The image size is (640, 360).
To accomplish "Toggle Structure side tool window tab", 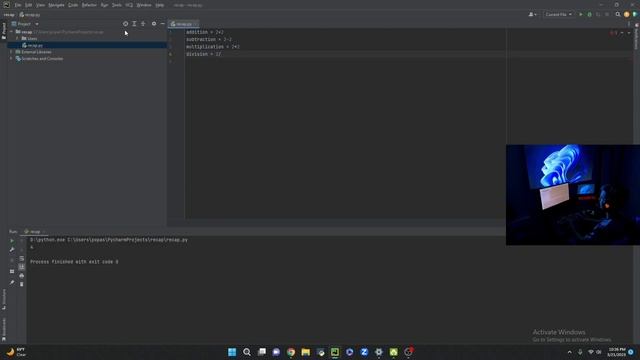I will click(4, 299).
